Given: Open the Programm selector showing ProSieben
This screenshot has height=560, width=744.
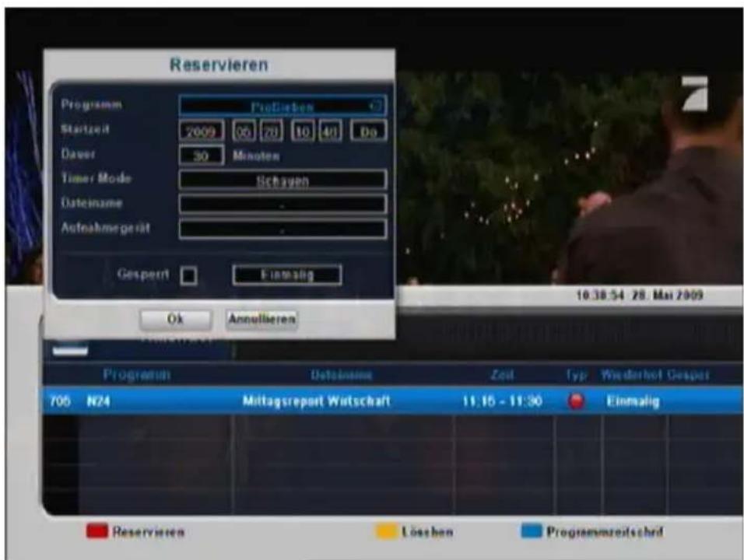Looking at the screenshot, I should [x=283, y=107].
